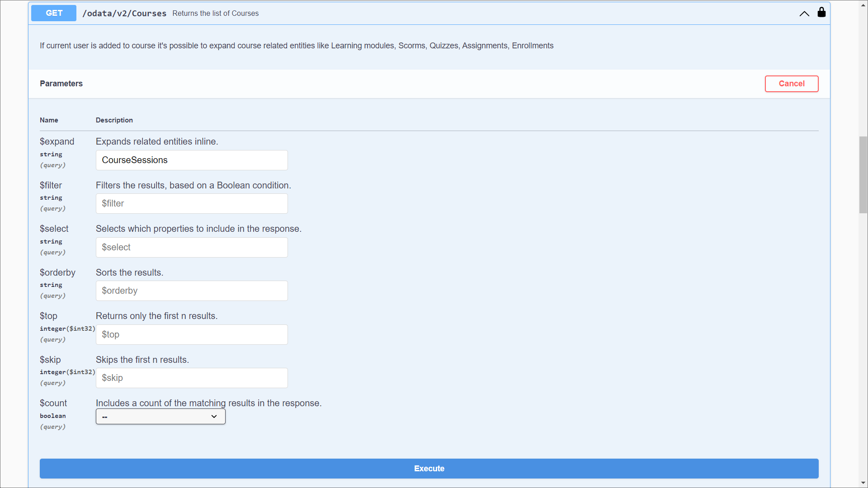Click into the $orderby input field
Image resolution: width=868 pixels, height=488 pixels.
pos(192,291)
